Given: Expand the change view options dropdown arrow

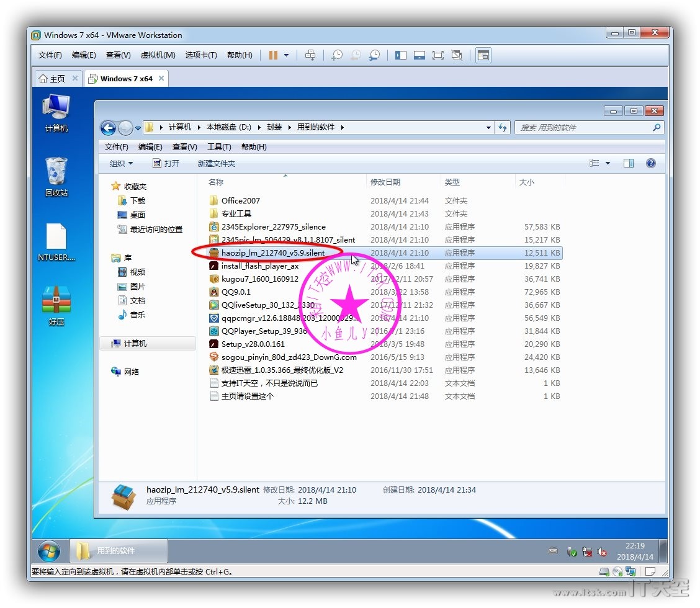Looking at the screenshot, I should (608, 163).
